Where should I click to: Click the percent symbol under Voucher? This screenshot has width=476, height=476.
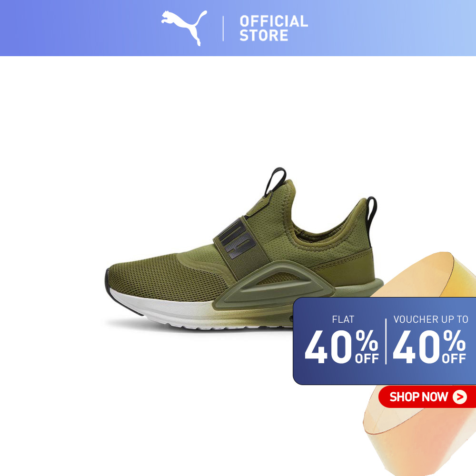pyautogui.click(x=455, y=340)
